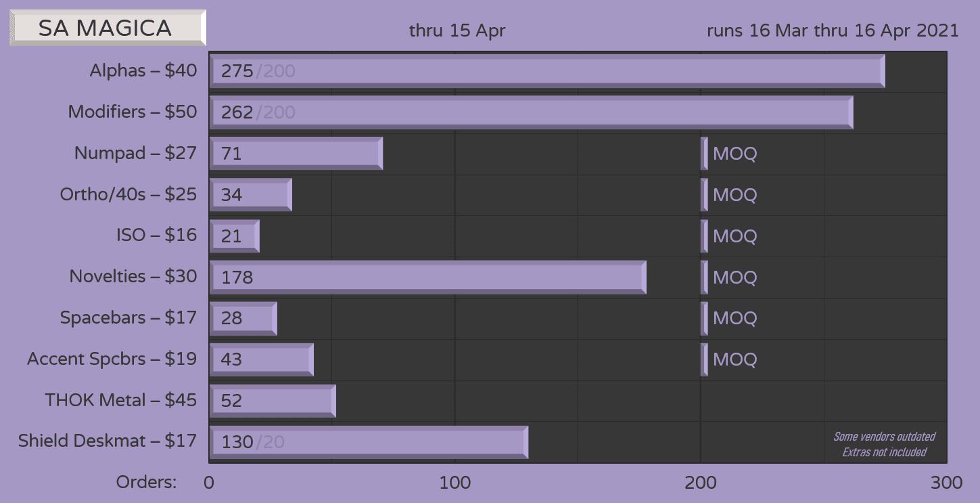Select the Shield Deskmat bar with 130 orders
This screenshot has height=503, width=980.
pyautogui.click(x=369, y=442)
